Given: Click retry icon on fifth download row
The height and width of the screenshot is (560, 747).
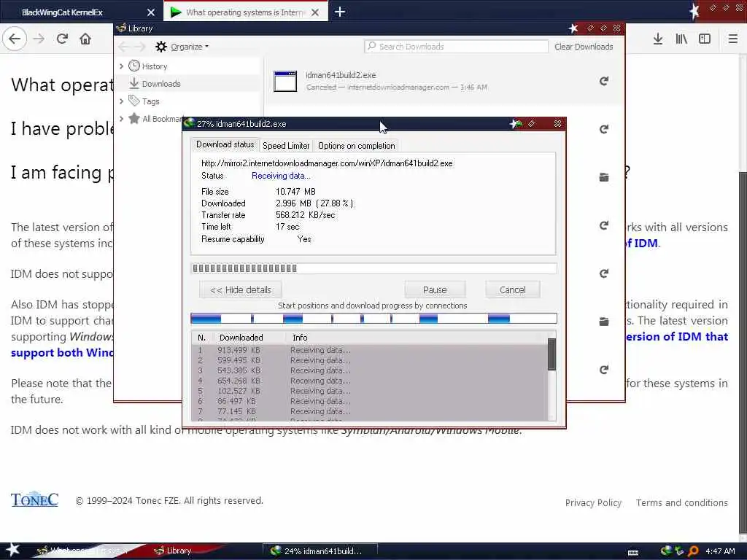Looking at the screenshot, I should pos(603,273).
